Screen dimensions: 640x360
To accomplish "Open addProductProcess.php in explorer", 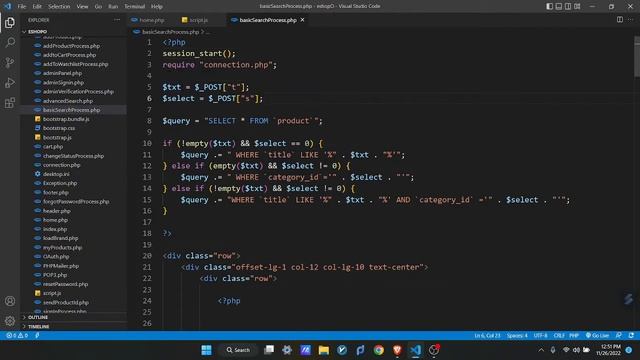I will pyautogui.click(x=71, y=46).
